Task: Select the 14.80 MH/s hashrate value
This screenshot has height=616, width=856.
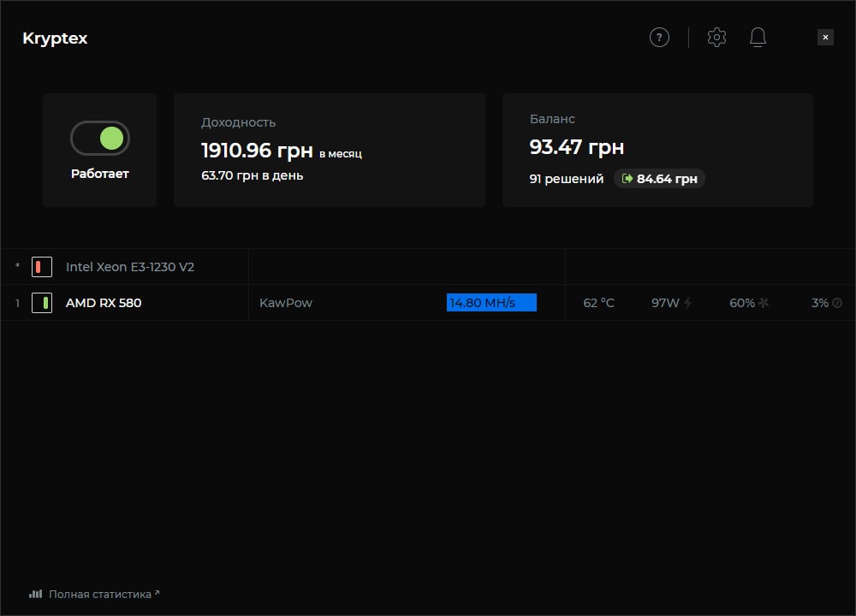Action: pyautogui.click(x=483, y=303)
